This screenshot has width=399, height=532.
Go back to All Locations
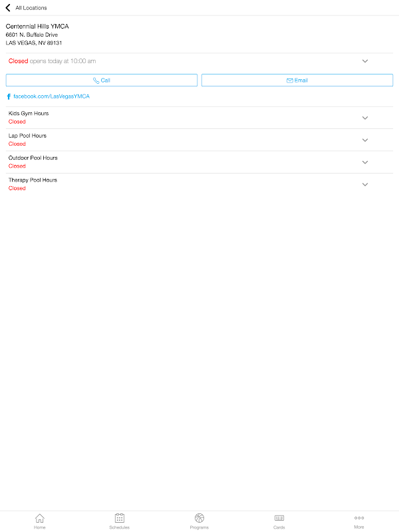tap(8, 7)
